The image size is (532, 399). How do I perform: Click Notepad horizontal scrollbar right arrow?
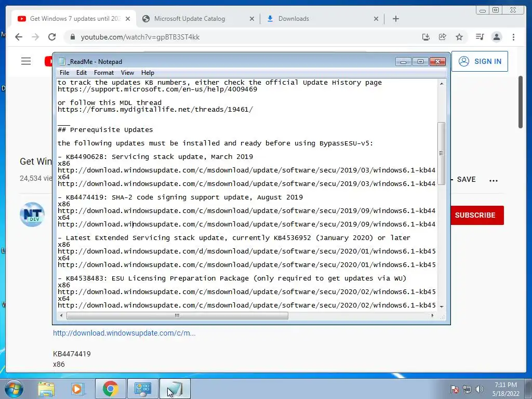coord(432,315)
